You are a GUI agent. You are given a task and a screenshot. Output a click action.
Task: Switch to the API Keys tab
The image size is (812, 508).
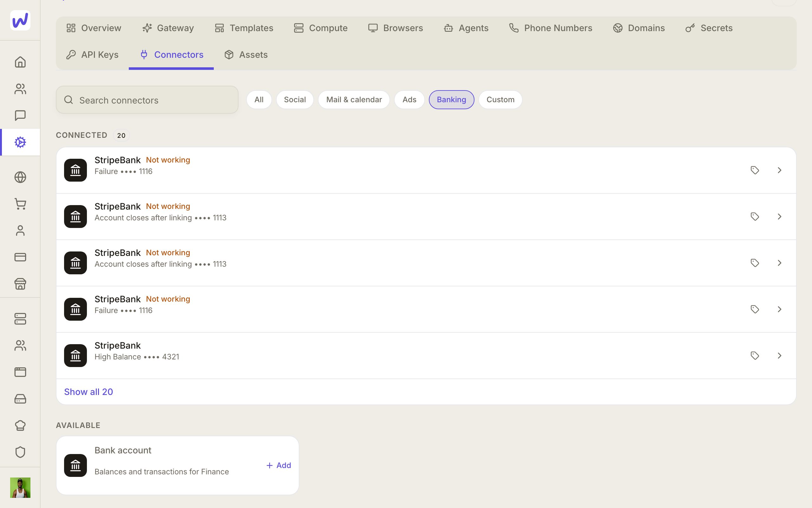pos(92,54)
